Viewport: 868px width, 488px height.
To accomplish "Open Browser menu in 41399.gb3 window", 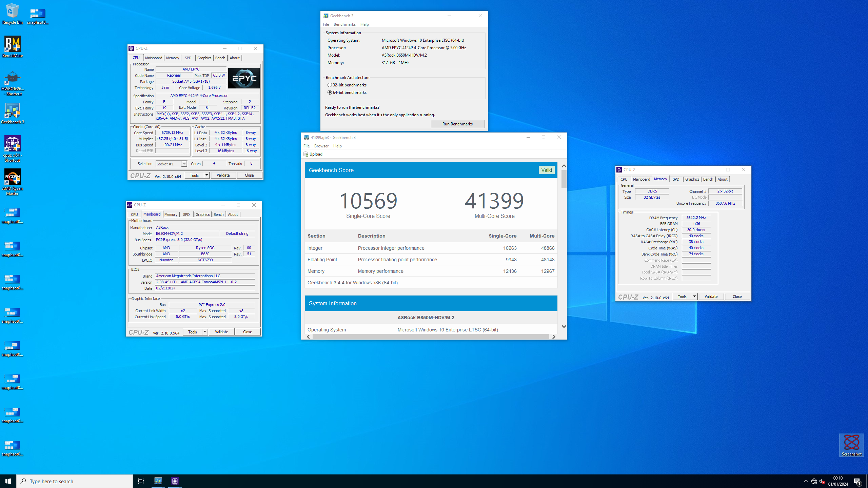I will [x=321, y=146].
